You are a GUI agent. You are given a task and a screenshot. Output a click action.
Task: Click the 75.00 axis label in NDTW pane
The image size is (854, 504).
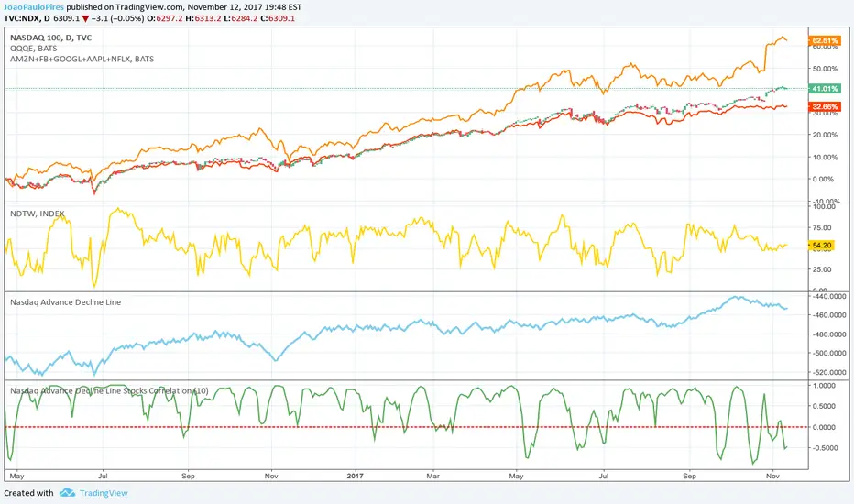pos(822,228)
